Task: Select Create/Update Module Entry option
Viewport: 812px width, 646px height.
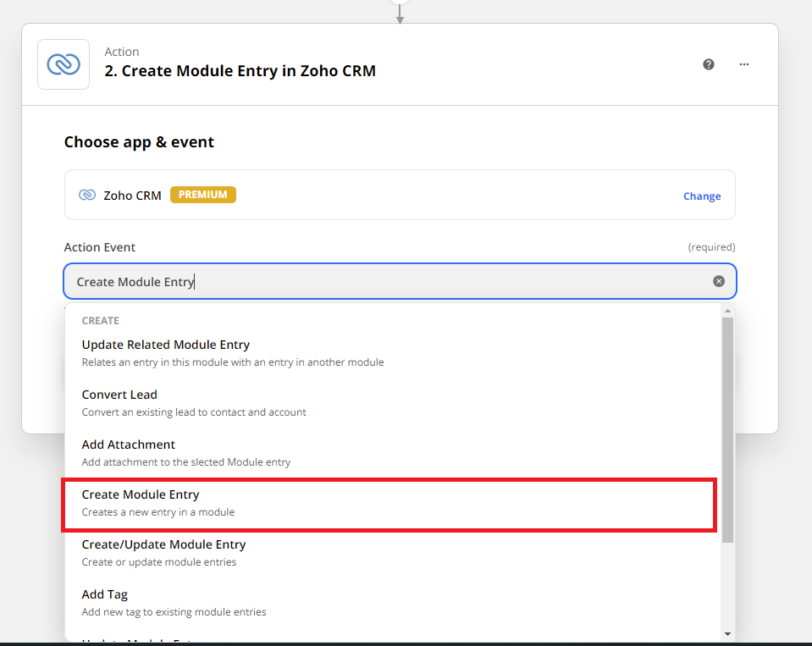Action: tap(392, 553)
